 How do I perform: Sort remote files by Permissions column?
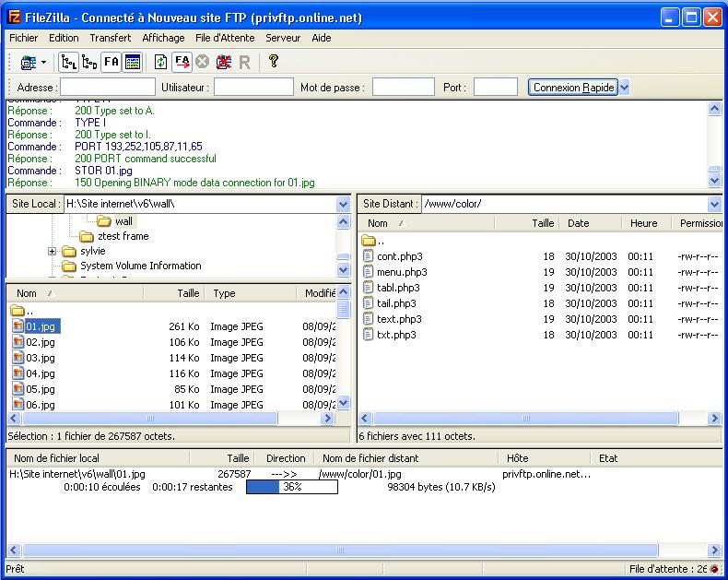tap(697, 223)
